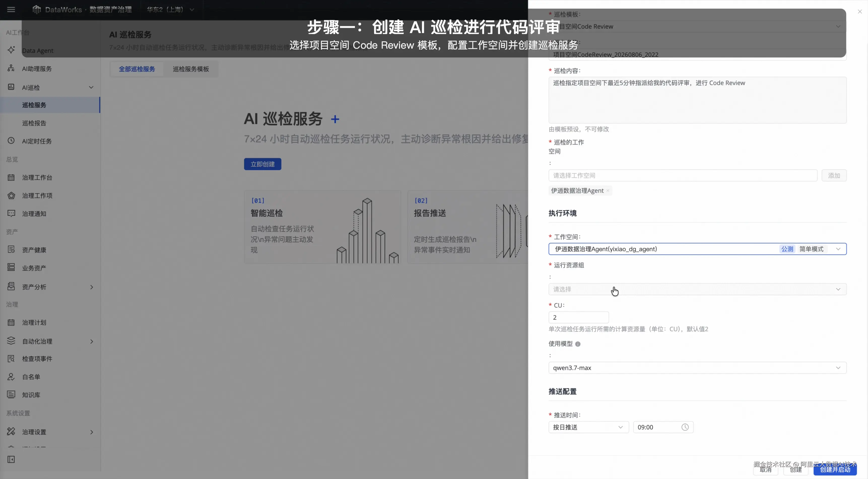Click the 智能巡检 feature card
Screen dimensions: 868x479
pyautogui.click(x=322, y=227)
